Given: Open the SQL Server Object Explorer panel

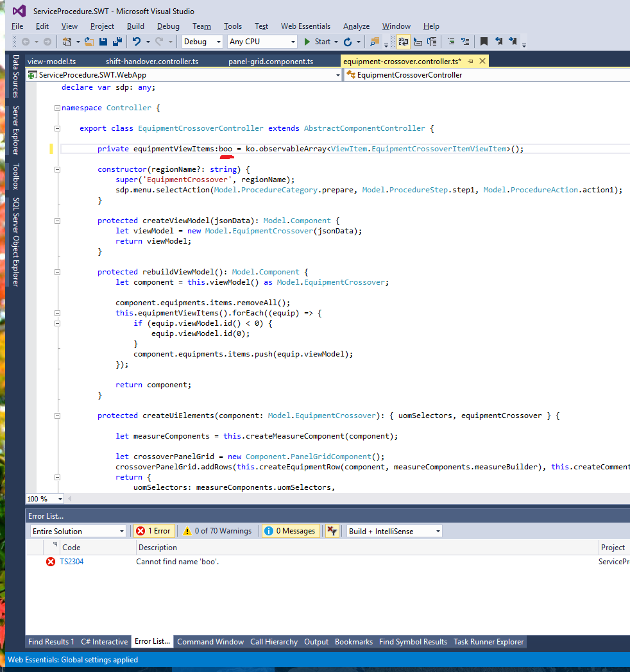Looking at the screenshot, I should click(x=16, y=242).
